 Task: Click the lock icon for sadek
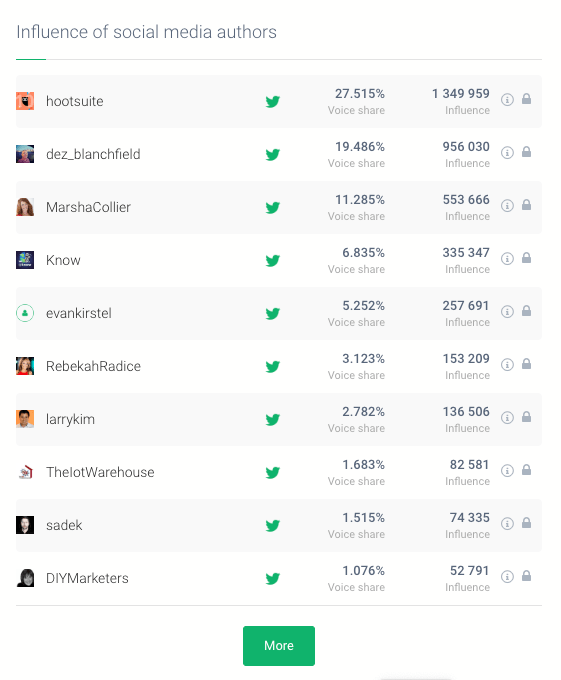(x=526, y=523)
